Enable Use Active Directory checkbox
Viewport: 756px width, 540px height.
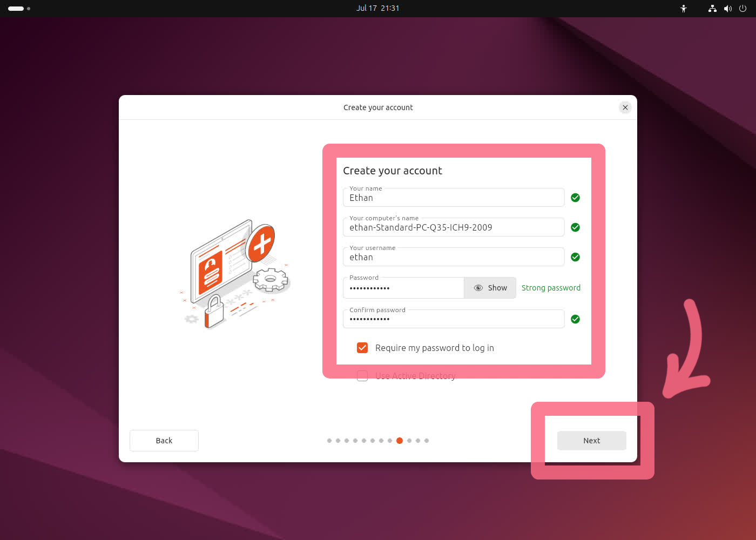point(362,376)
